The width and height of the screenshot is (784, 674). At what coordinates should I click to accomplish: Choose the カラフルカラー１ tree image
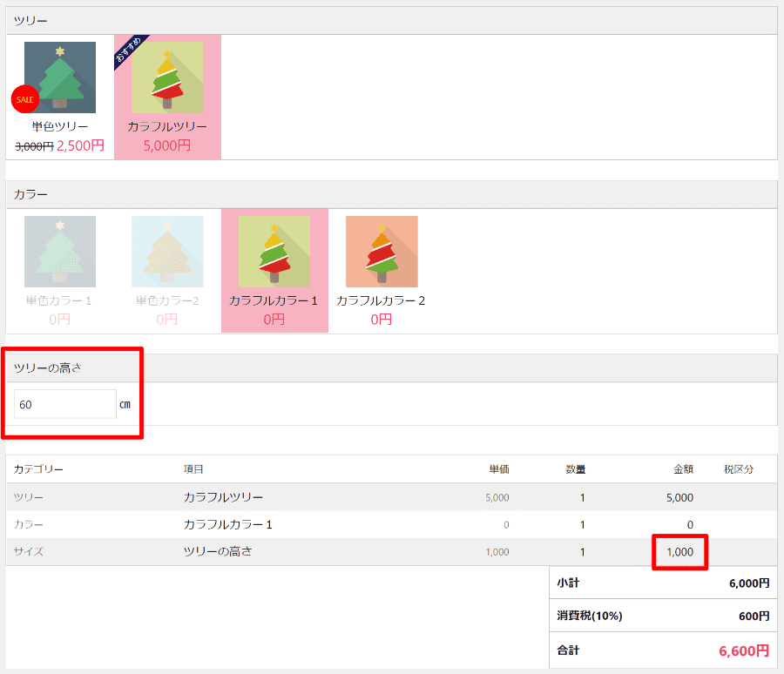click(274, 252)
